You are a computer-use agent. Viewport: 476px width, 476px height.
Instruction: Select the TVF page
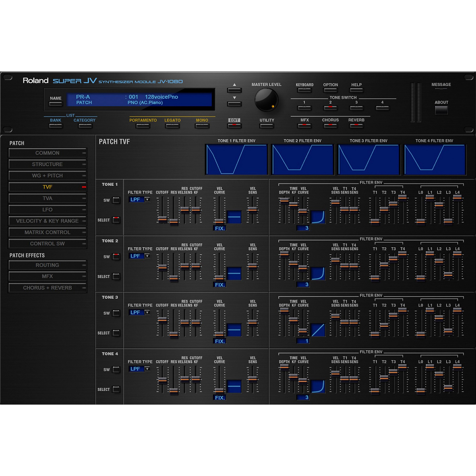(x=48, y=187)
